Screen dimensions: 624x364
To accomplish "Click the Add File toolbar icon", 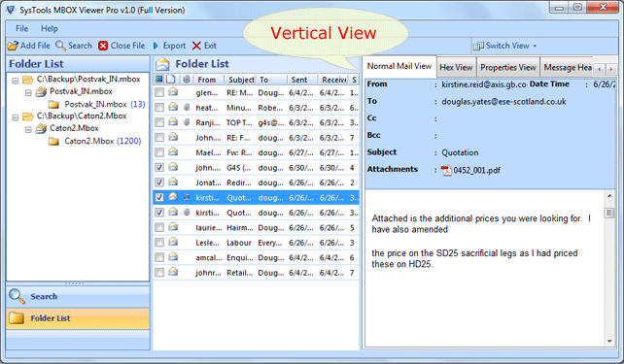I will (x=13, y=46).
